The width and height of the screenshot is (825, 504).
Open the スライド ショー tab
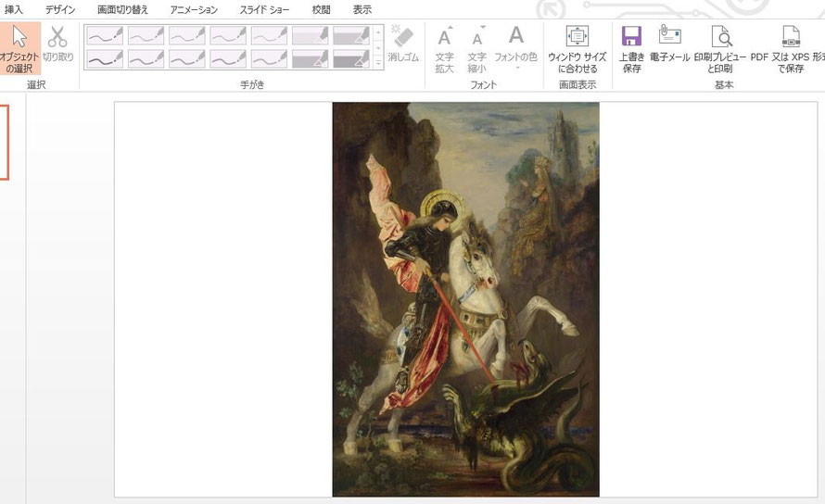[x=265, y=9]
